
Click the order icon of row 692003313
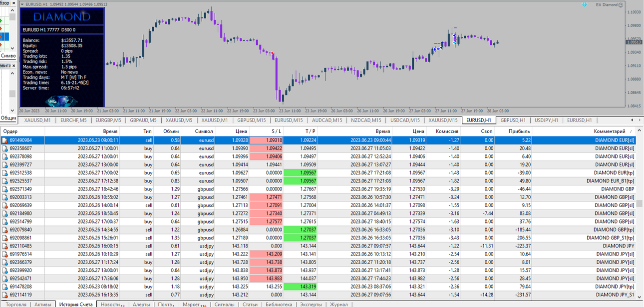coord(5,197)
